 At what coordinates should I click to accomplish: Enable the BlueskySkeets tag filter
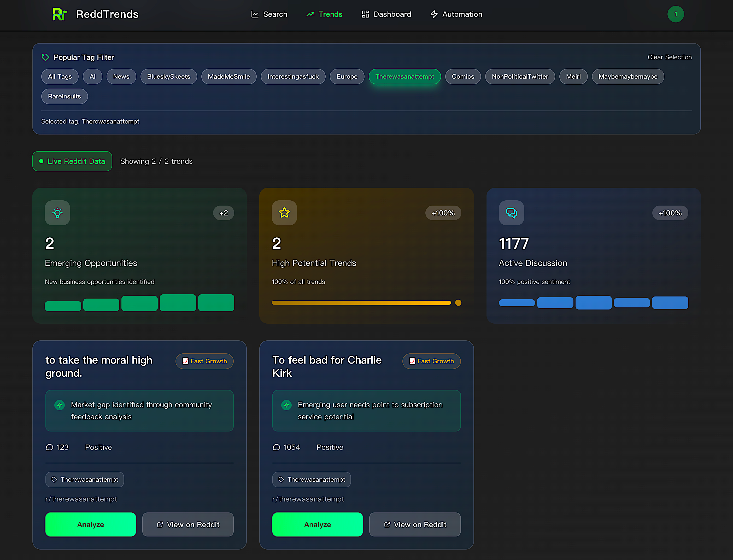click(x=169, y=77)
